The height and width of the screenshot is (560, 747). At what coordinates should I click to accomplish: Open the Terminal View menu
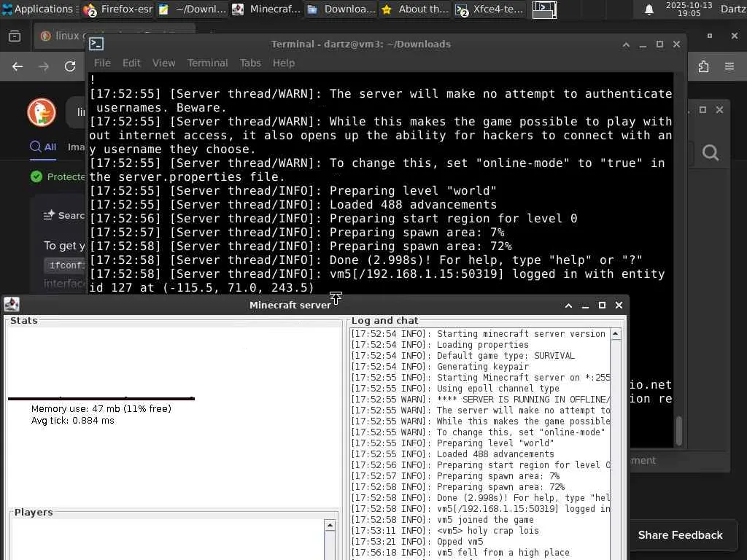[163, 63]
